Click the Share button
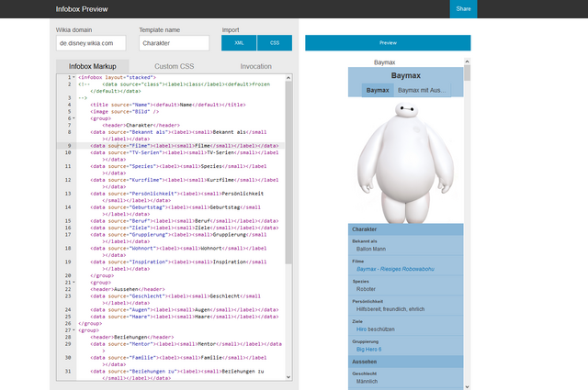Image resolution: width=588 pixels, height=390 pixels. pos(463,9)
